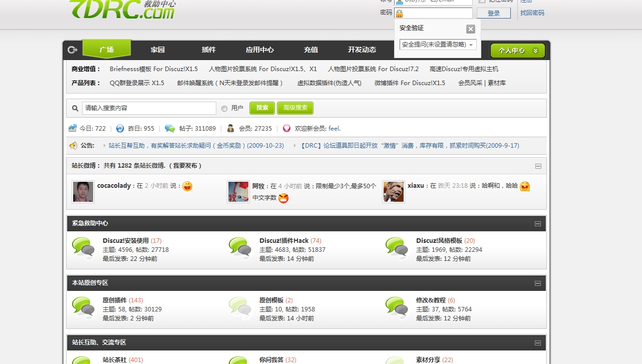Open xiaxu's avatar image
Screen dimensions: 642x364
pos(394,192)
